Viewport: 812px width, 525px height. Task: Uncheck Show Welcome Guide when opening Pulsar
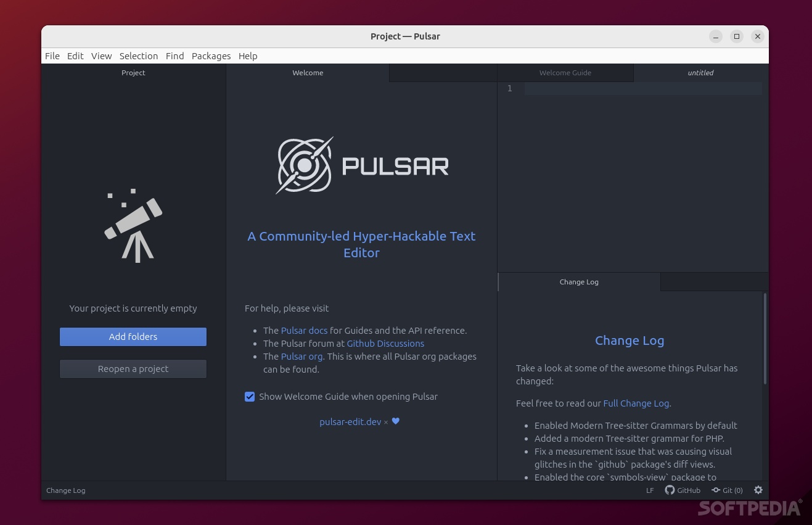coord(250,397)
